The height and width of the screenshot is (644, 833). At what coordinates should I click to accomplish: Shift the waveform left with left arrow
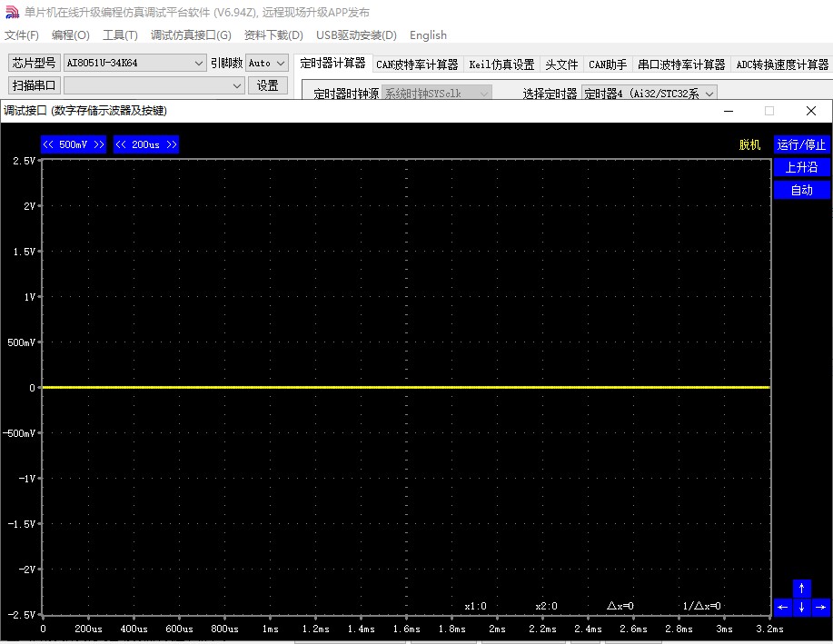pos(783,608)
